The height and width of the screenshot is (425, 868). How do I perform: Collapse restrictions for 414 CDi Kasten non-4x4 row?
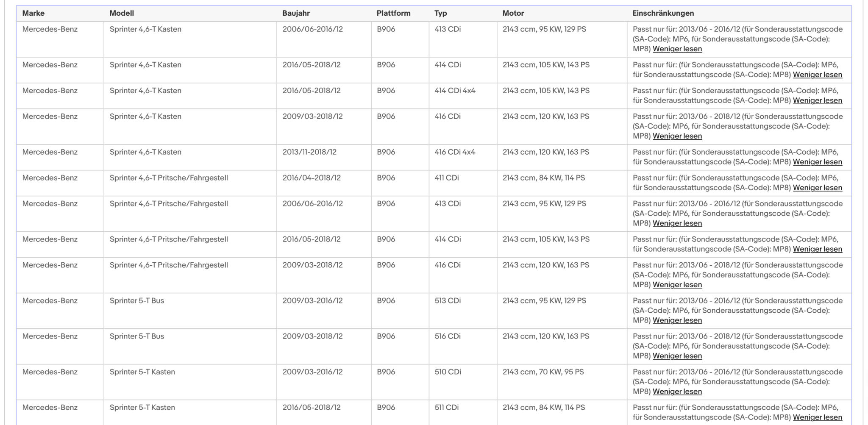tap(818, 75)
